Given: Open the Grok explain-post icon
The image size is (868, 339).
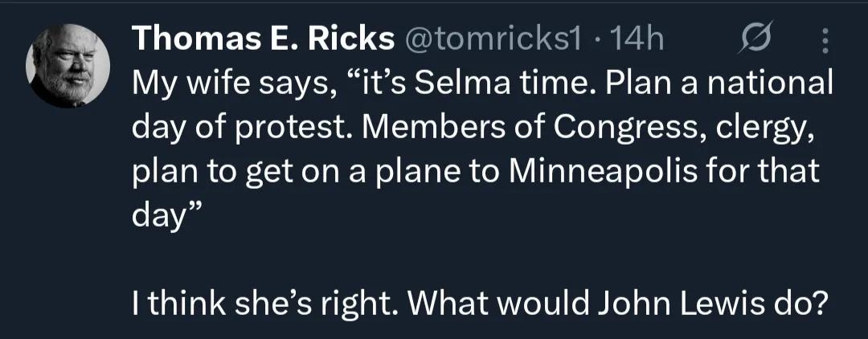Looking at the screenshot, I should click(756, 39).
